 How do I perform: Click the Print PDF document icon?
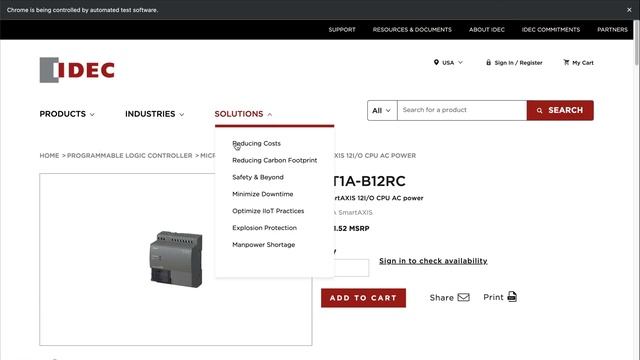pos(512,297)
